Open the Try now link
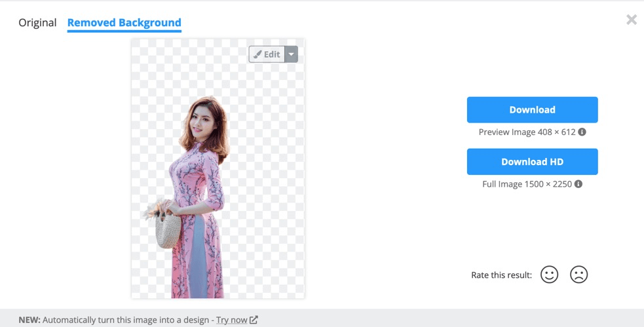This screenshot has width=644, height=327. click(232, 320)
